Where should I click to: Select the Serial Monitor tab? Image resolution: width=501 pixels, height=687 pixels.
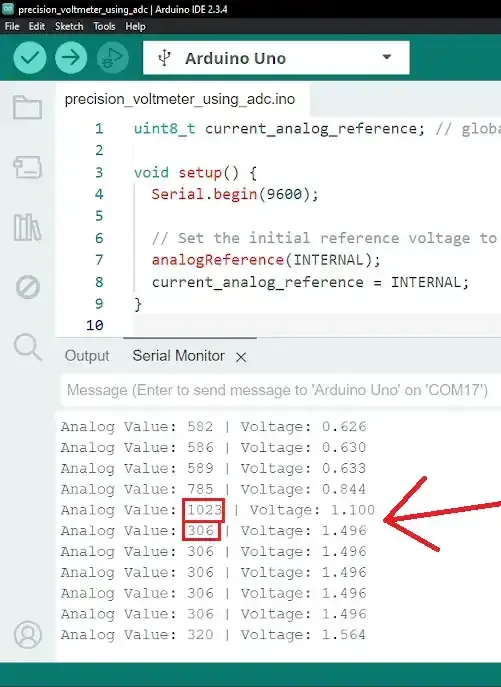[178, 356]
